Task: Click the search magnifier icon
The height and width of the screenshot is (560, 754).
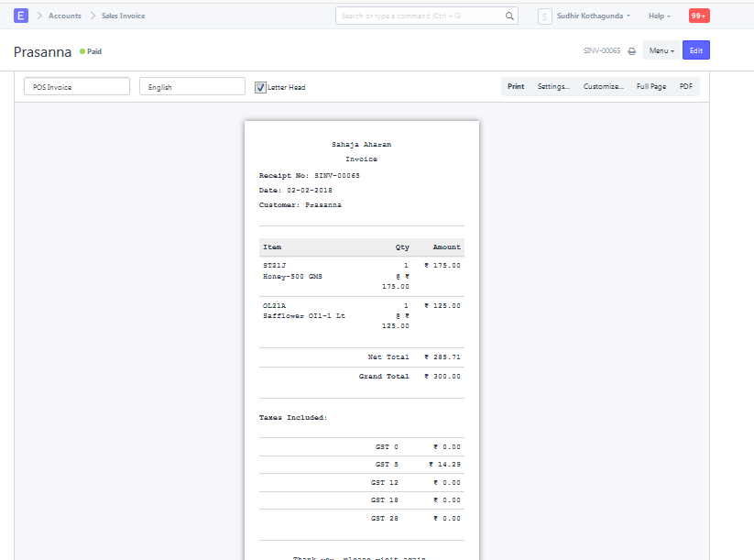Action: pos(509,16)
